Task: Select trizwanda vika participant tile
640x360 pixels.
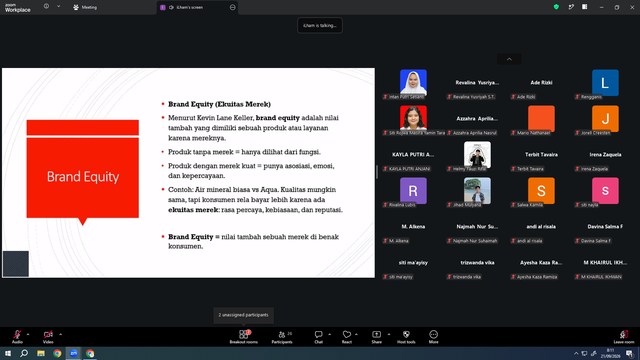Action: (x=477, y=262)
